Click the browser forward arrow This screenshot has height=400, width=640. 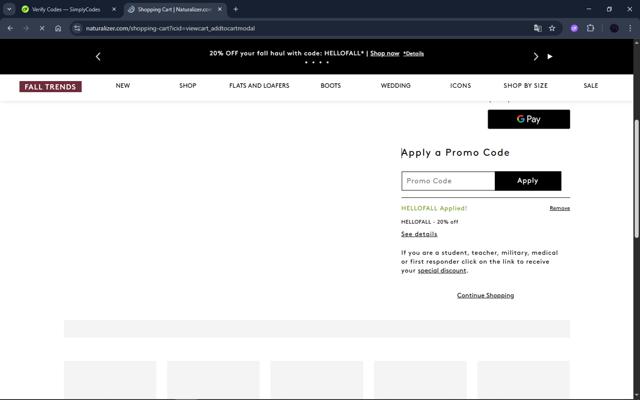26,28
